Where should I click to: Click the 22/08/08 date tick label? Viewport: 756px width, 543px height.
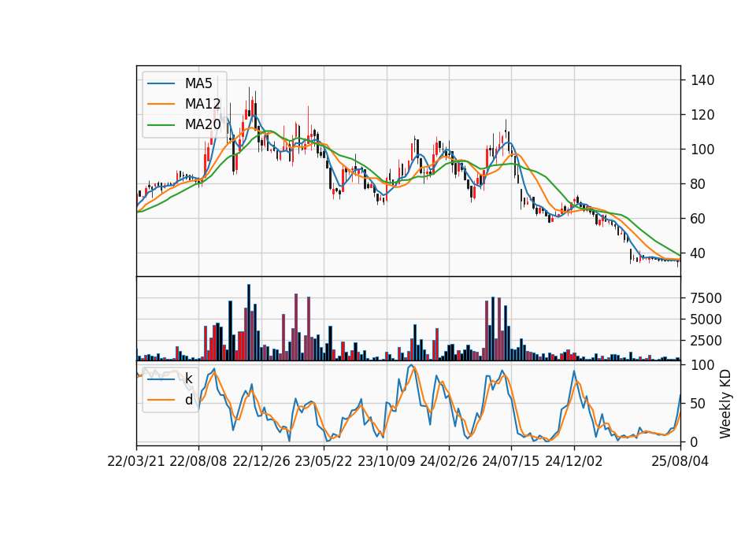[198, 461]
